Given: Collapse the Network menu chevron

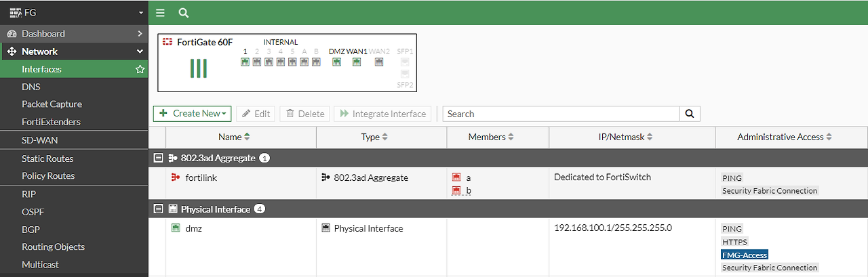Looking at the screenshot, I should 140,51.
